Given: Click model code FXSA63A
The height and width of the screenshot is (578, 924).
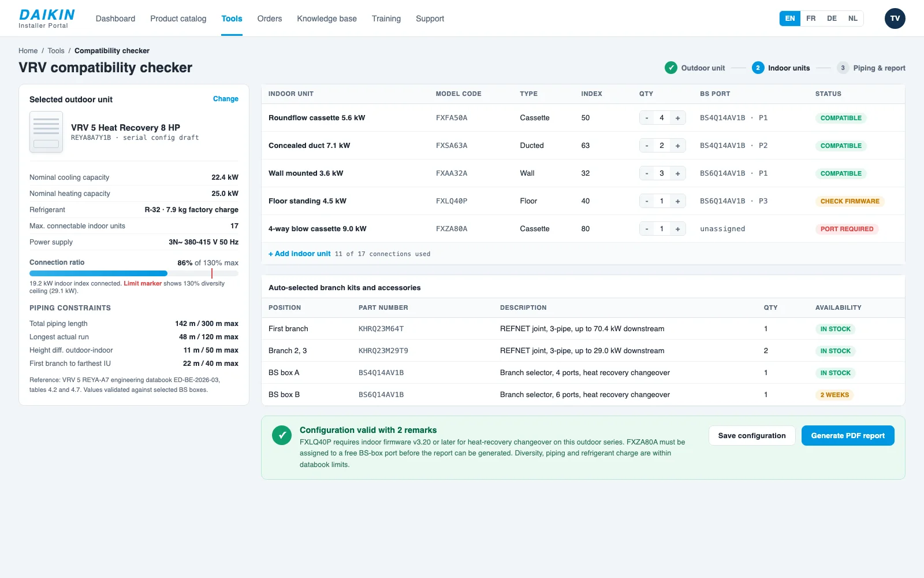Looking at the screenshot, I should pyautogui.click(x=452, y=146).
